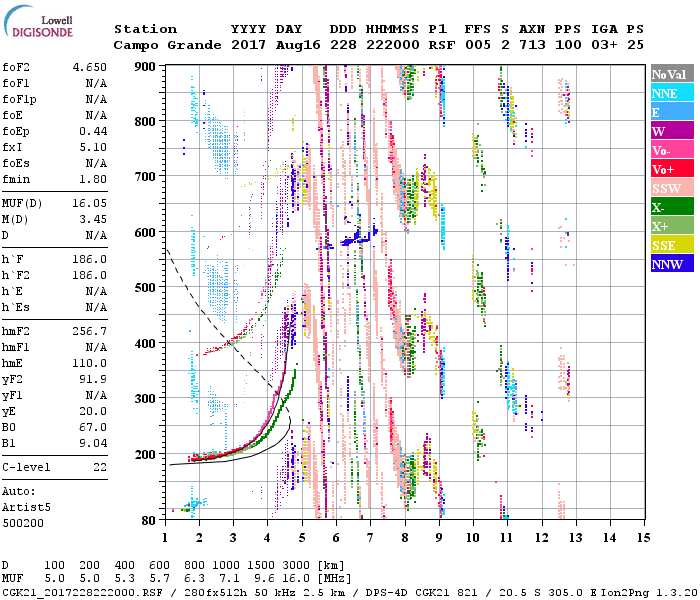
Task: Click the C-level value 22
Action: (100, 467)
